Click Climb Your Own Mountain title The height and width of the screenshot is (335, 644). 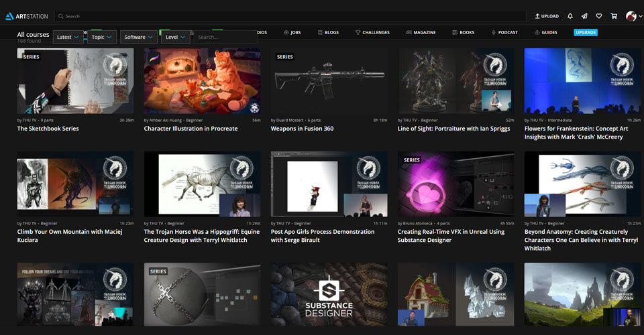click(70, 236)
